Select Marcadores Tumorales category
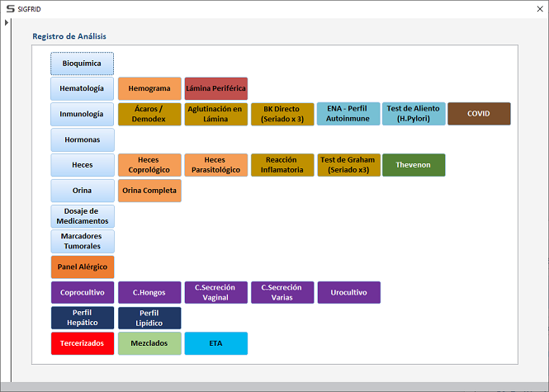This screenshot has height=392, width=549. 83,241
